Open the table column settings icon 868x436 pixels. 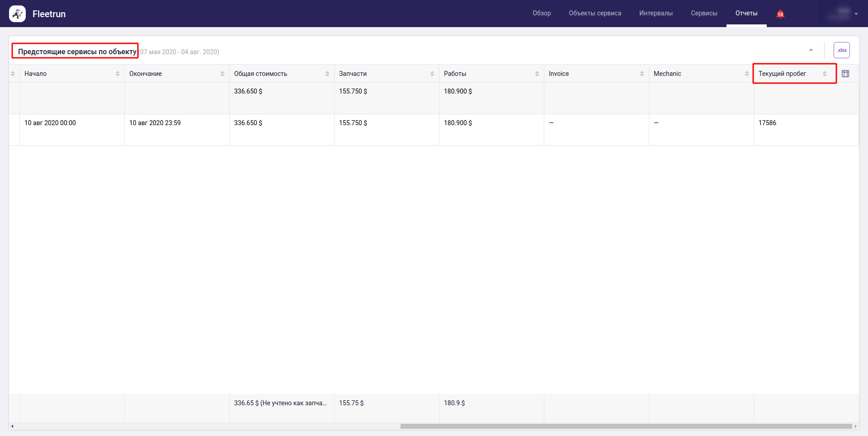point(845,74)
